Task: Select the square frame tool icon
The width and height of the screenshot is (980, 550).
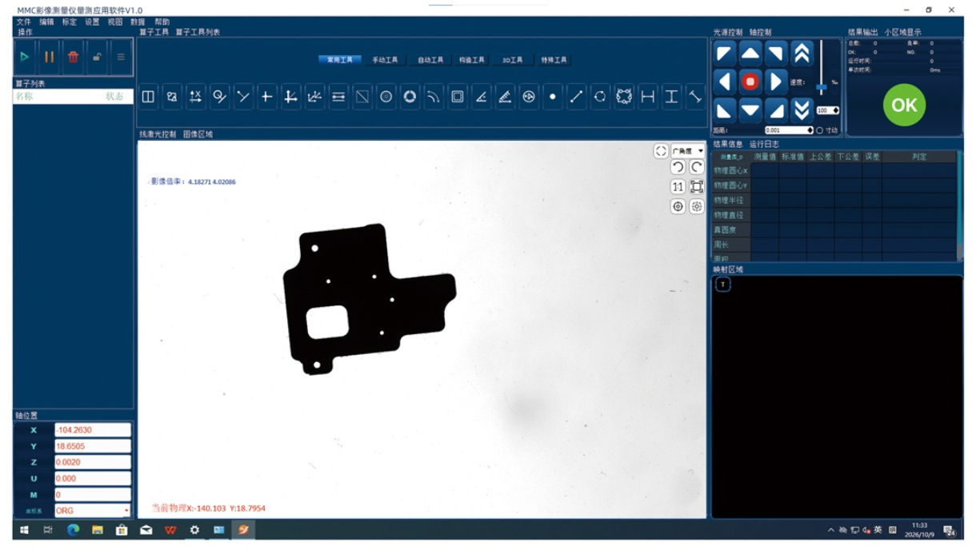Action: click(458, 97)
